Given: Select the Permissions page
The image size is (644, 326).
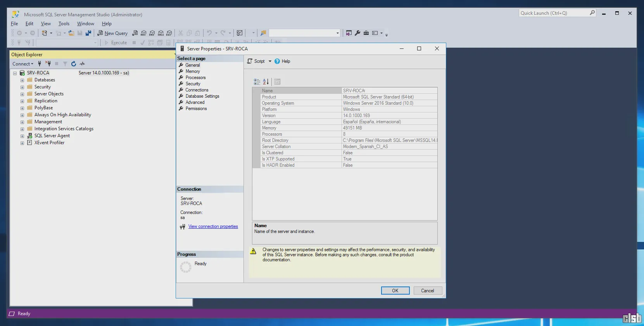Looking at the screenshot, I should tap(196, 109).
